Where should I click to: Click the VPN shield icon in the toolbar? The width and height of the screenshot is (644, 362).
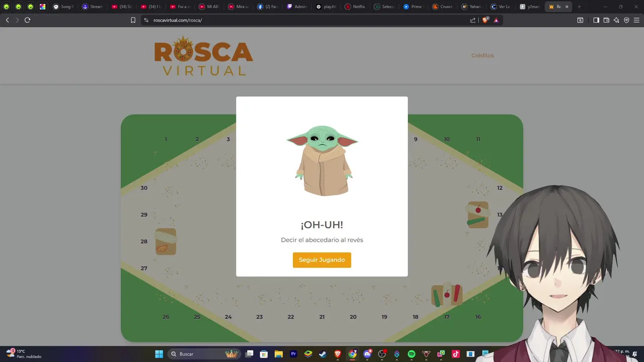[x=626, y=20]
